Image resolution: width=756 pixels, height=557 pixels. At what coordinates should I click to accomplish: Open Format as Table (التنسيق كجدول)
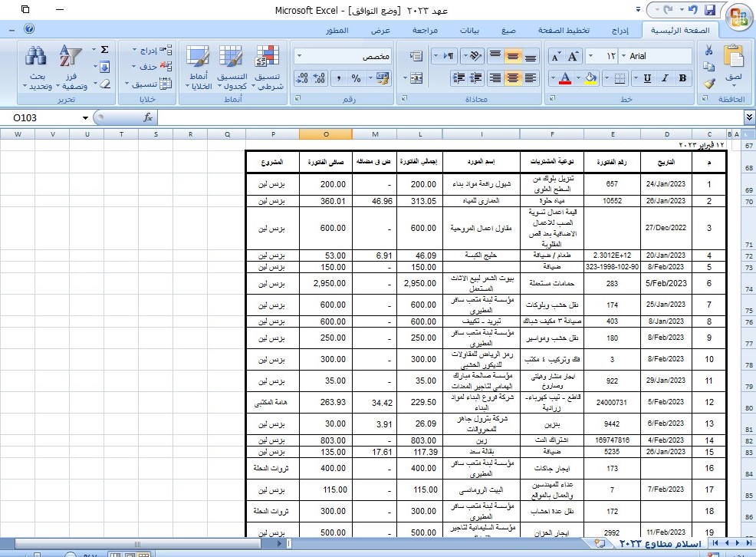coord(232,68)
